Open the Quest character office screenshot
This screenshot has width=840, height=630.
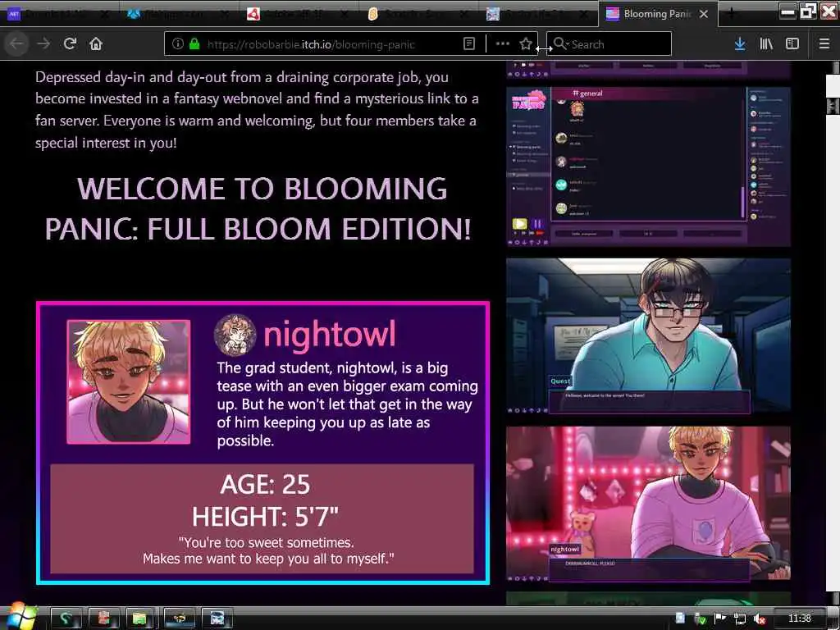648,336
